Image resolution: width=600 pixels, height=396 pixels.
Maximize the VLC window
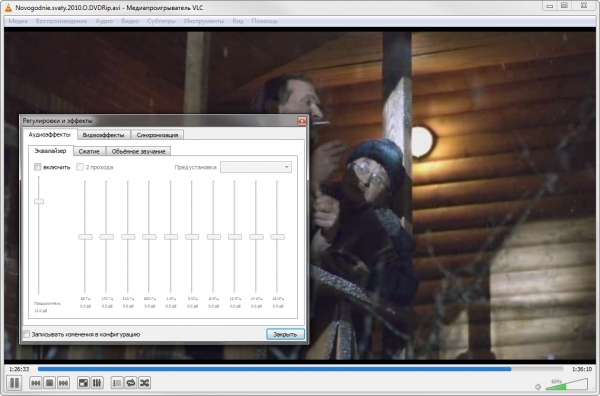tap(564, 6)
